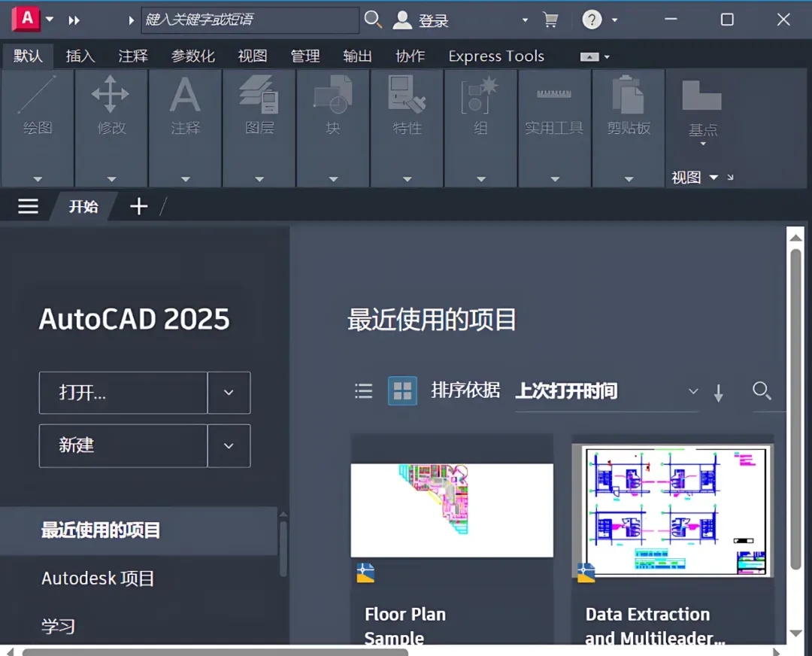812x656 pixels.
Task: Click the user account sign-in icon
Action: click(401, 20)
